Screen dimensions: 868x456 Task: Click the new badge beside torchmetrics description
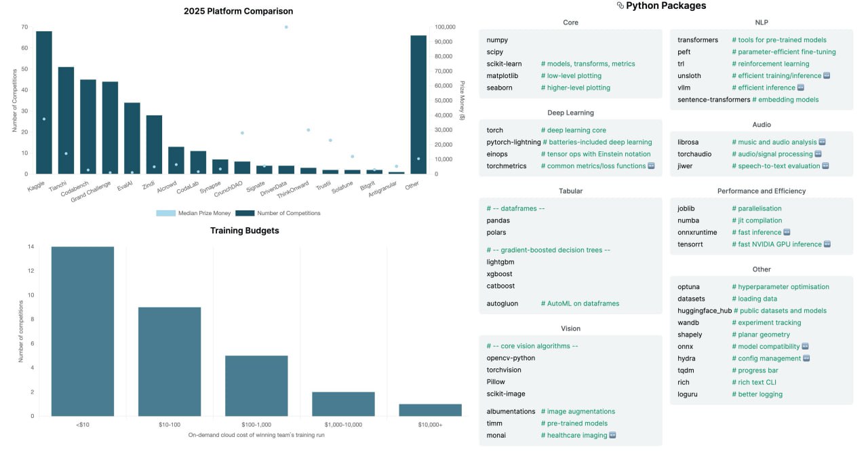pyautogui.click(x=651, y=166)
